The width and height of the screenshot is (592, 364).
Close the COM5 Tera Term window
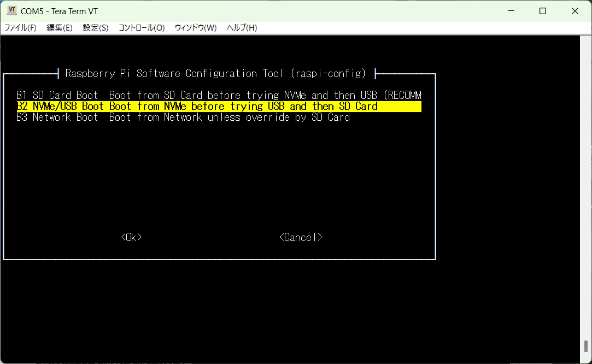[575, 11]
